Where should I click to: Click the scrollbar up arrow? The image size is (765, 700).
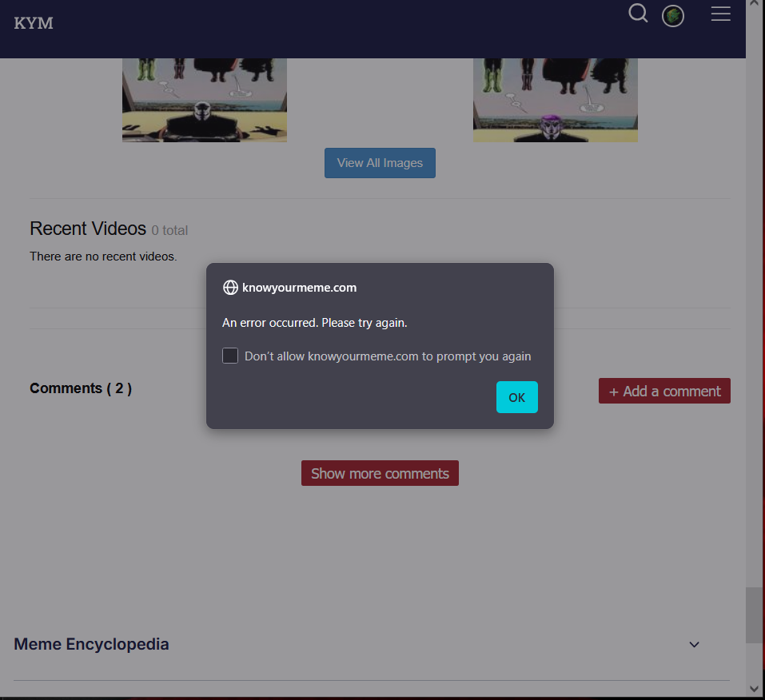point(755,4)
